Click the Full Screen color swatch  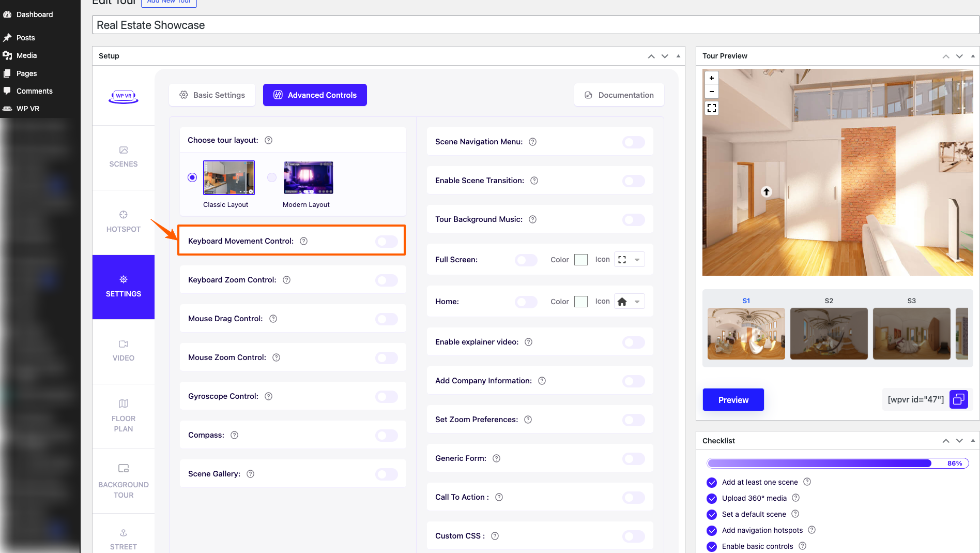pyautogui.click(x=581, y=260)
